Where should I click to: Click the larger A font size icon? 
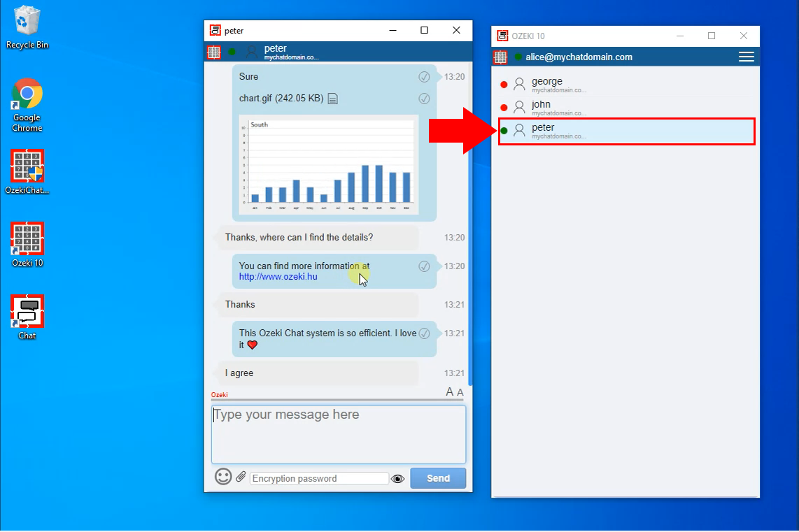[450, 392]
